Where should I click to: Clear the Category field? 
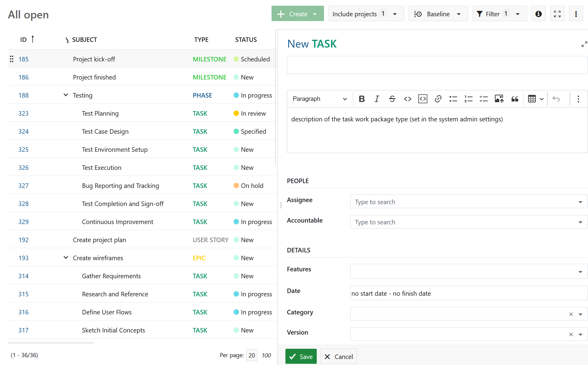571,314
